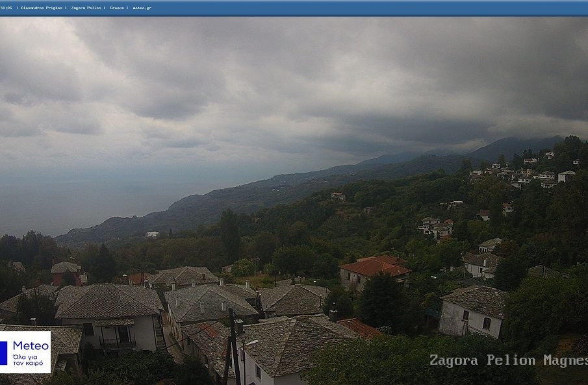Click the small white building near coastline
The image size is (588, 385).
pyautogui.click(x=152, y=234)
